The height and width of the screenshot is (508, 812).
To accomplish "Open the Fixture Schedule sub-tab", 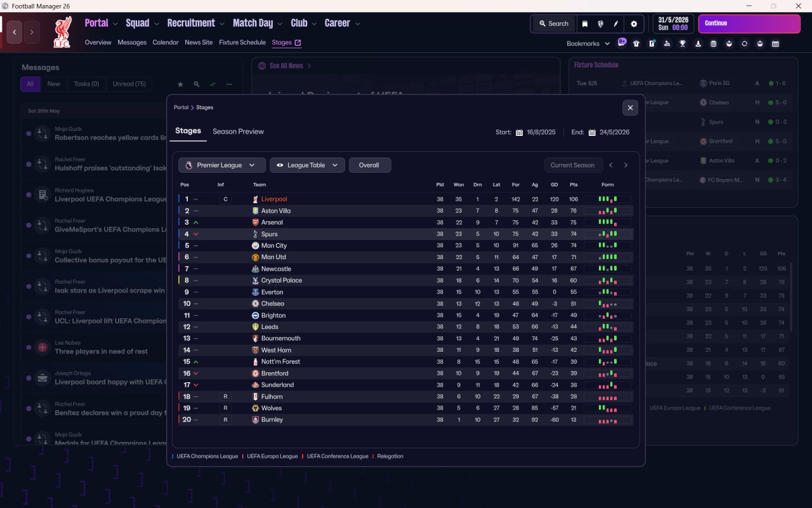I will click(242, 43).
